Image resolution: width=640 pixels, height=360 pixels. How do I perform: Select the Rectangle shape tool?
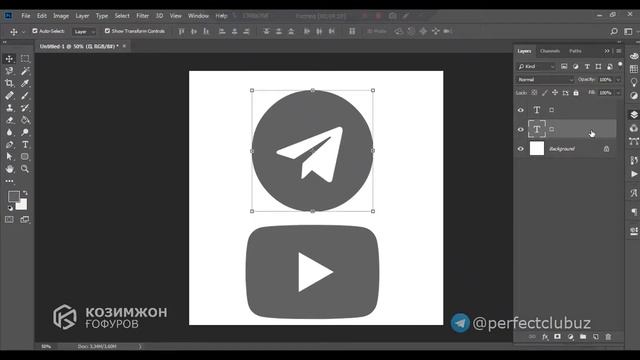25,156
